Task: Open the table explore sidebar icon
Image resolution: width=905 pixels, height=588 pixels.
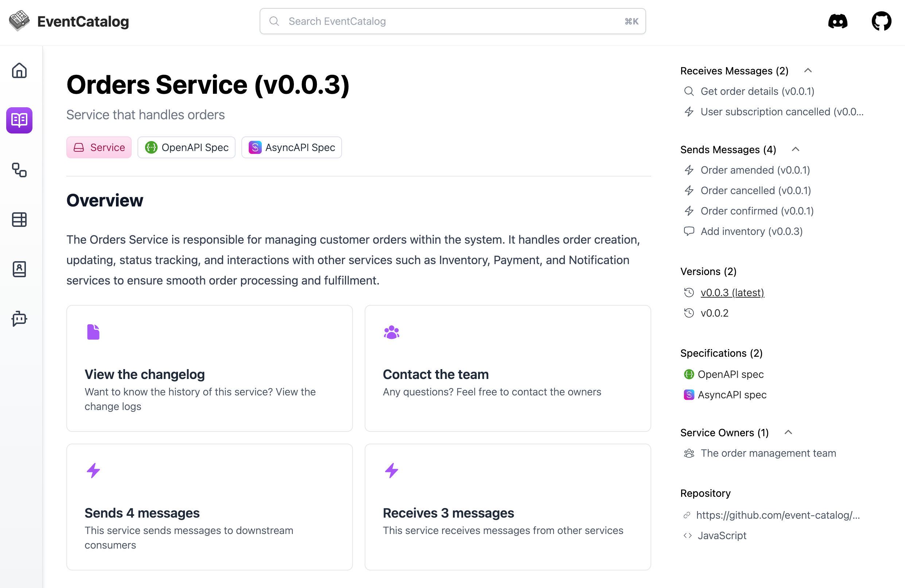Action: point(19,220)
